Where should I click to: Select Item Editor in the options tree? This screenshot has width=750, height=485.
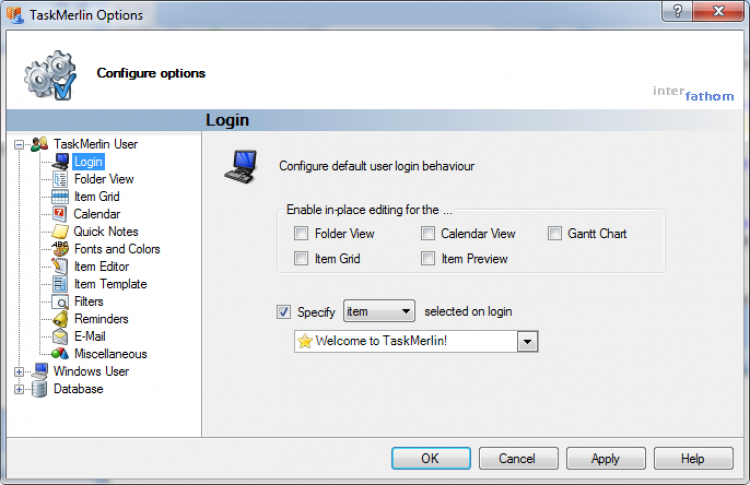tap(101, 267)
